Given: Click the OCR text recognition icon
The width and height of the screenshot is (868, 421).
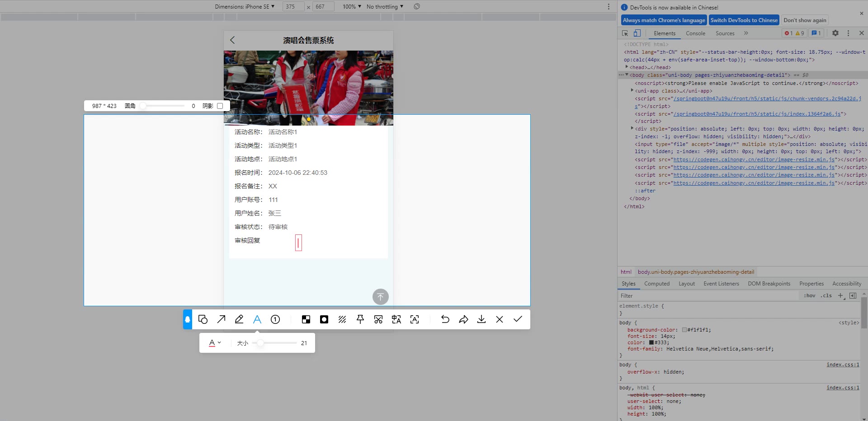Looking at the screenshot, I should [x=415, y=319].
